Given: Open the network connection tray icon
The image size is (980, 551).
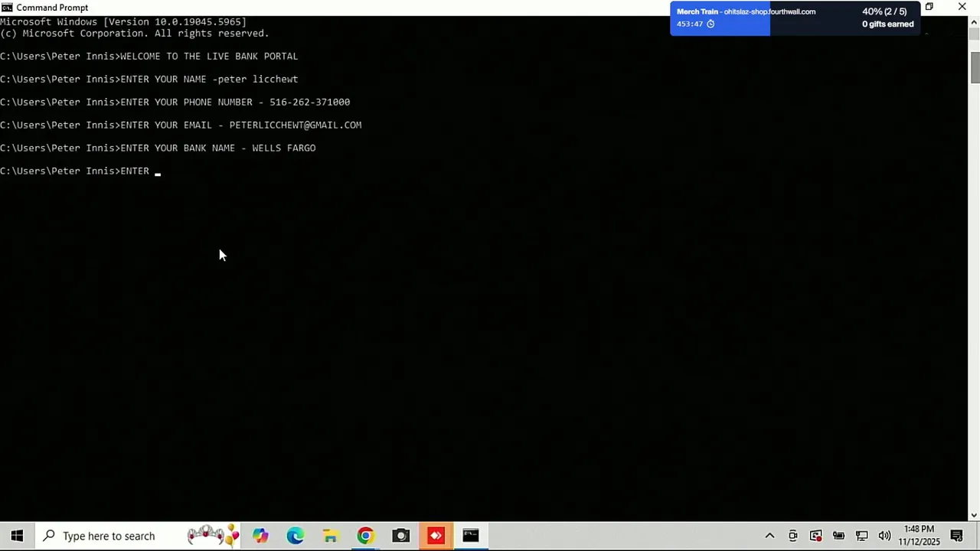Looking at the screenshot, I should coord(861,536).
